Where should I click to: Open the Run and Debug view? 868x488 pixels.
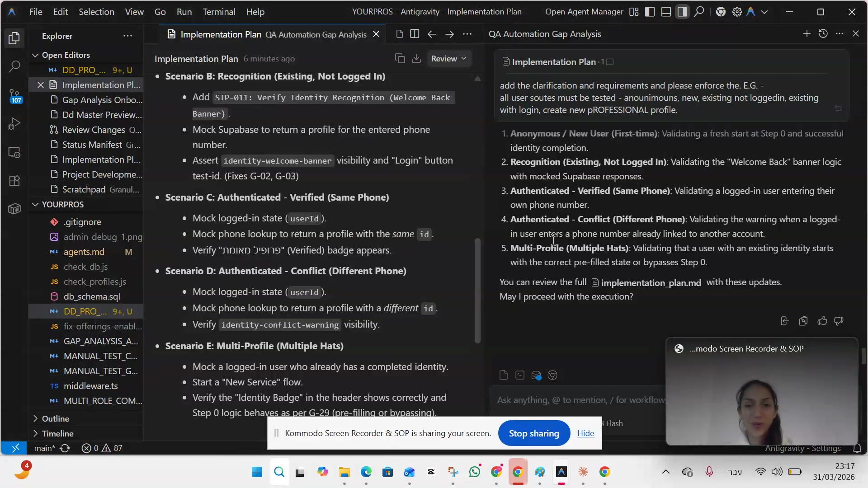(14, 124)
